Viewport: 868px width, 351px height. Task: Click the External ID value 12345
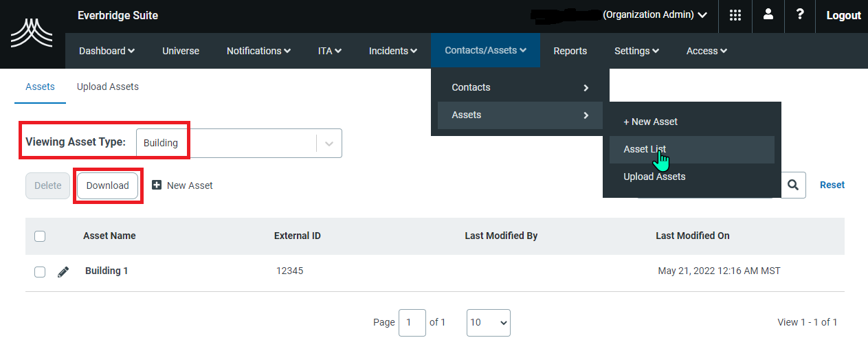tap(289, 271)
